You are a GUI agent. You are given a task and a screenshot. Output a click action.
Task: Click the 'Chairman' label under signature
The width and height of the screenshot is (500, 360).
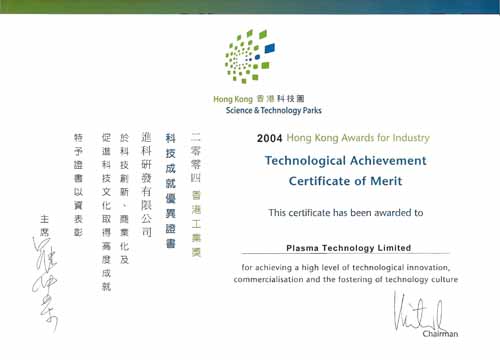pyautogui.click(x=440, y=334)
